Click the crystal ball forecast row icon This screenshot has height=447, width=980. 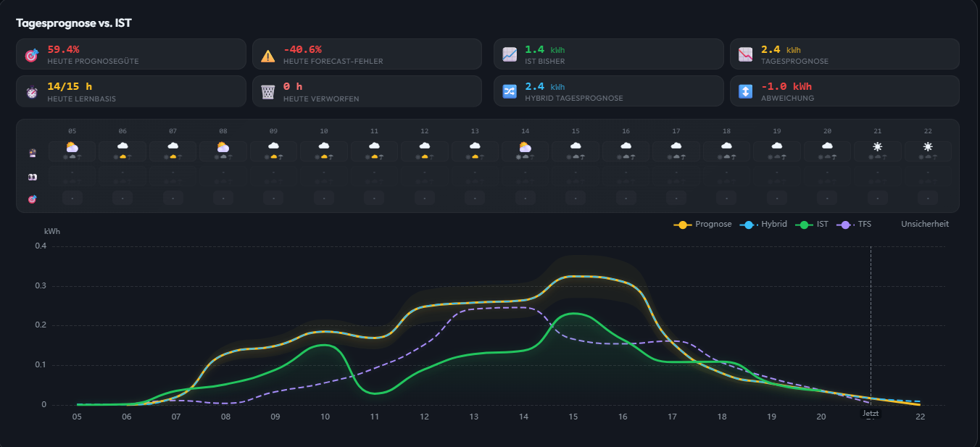(x=32, y=152)
